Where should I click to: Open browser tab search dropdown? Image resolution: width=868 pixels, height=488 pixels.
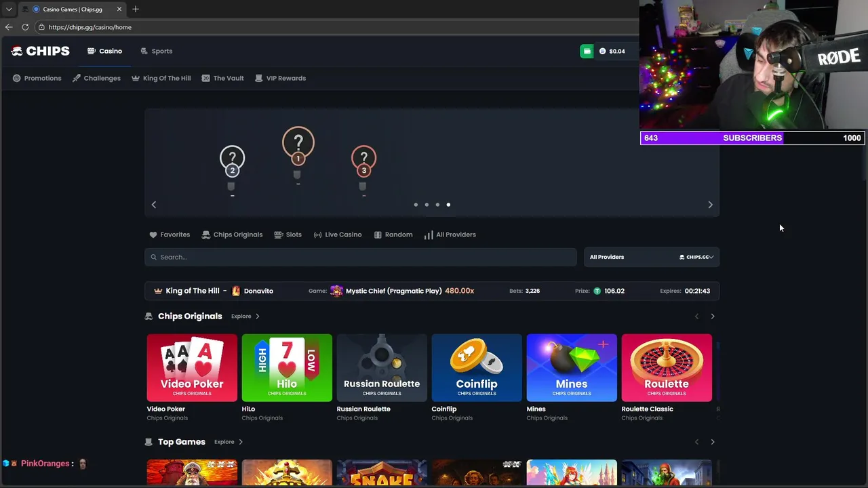coord(9,9)
